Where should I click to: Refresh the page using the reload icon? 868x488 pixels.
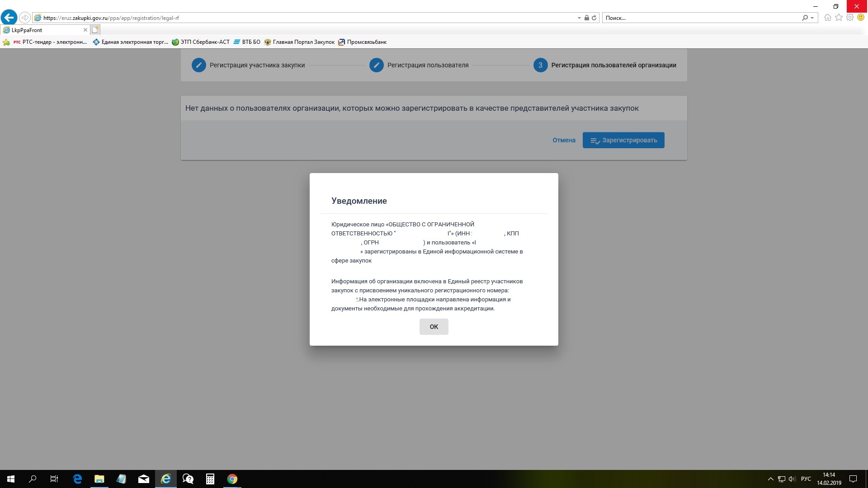(x=594, y=18)
